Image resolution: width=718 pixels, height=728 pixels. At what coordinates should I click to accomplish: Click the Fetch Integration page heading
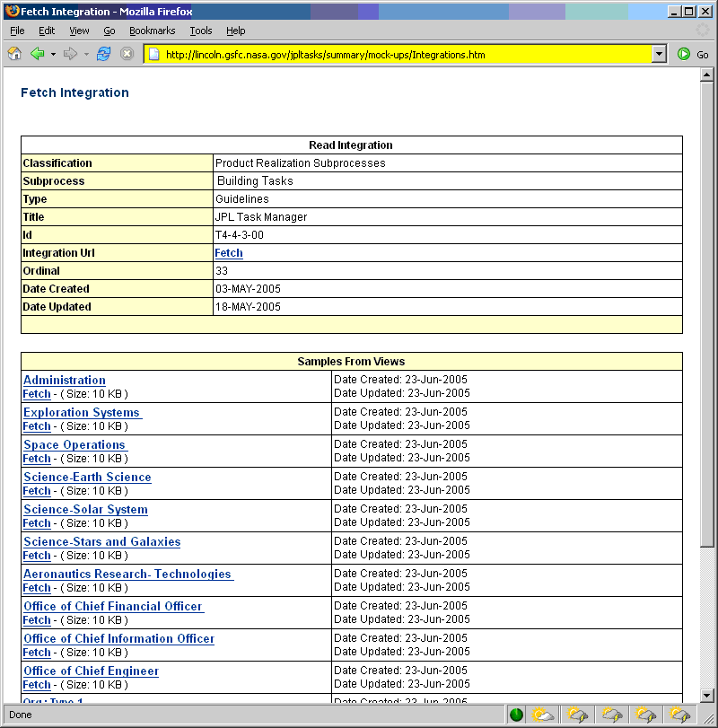click(74, 92)
